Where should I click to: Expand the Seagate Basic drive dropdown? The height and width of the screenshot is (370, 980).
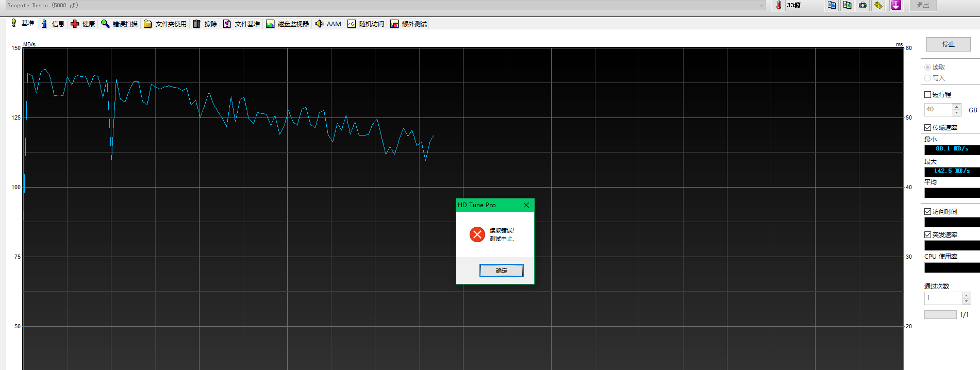[x=761, y=5]
